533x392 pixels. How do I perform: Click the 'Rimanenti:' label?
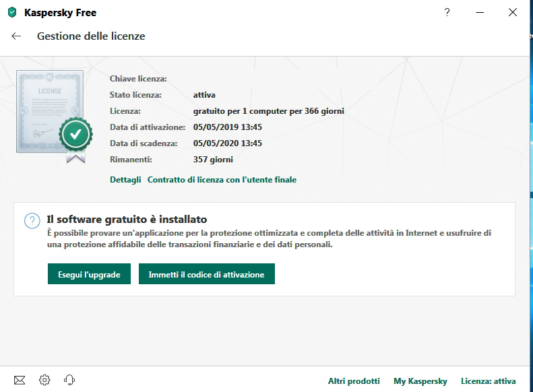pyautogui.click(x=131, y=160)
